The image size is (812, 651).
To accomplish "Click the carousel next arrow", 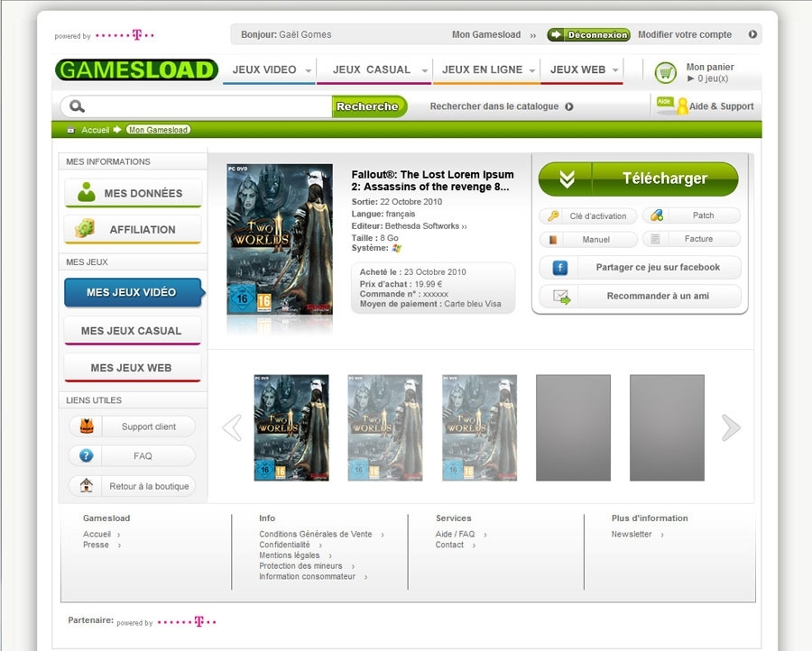I will click(x=731, y=428).
